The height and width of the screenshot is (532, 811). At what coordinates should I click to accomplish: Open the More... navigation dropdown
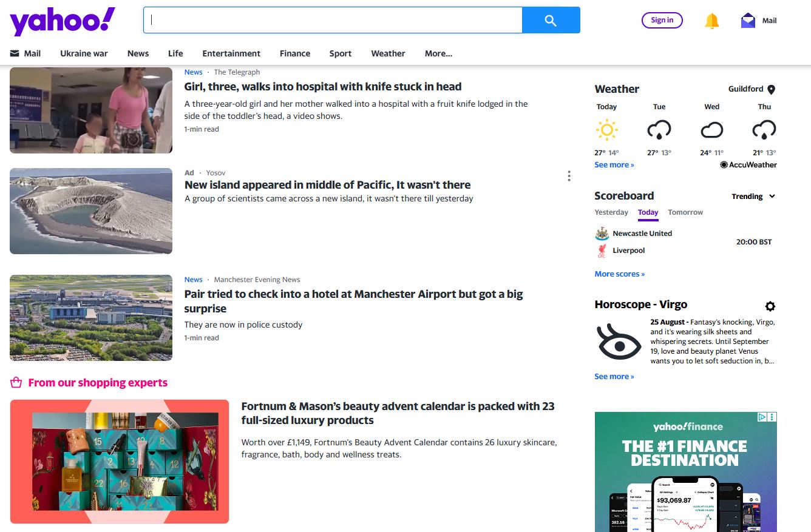click(438, 53)
